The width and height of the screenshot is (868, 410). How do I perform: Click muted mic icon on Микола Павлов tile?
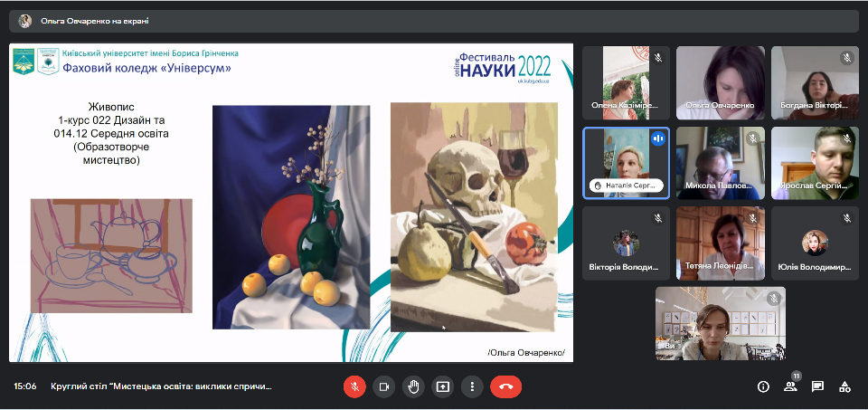coord(751,138)
